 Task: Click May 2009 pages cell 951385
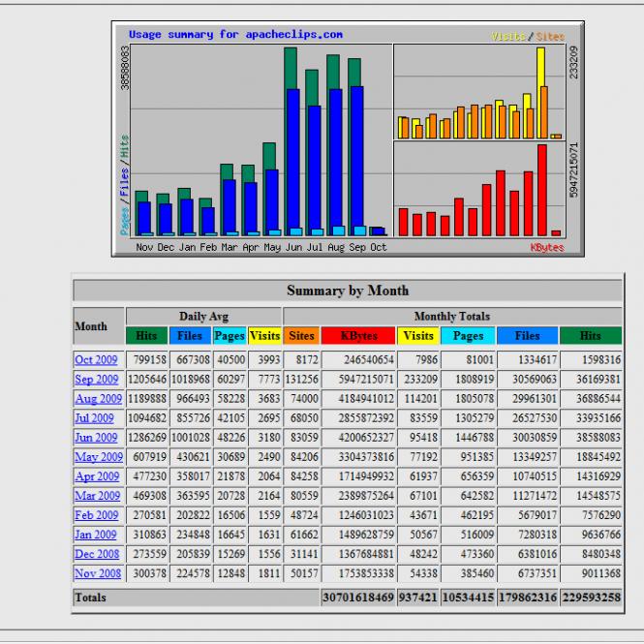coord(468,457)
